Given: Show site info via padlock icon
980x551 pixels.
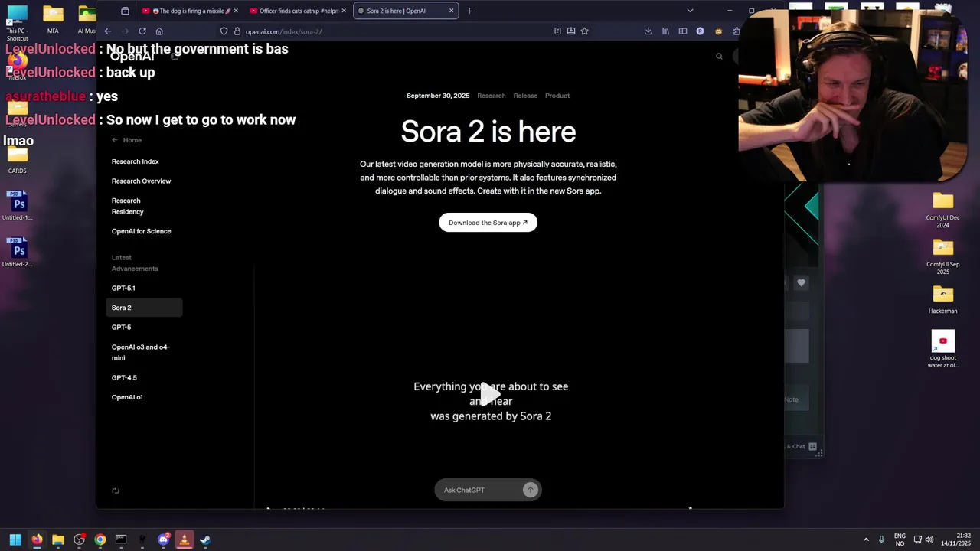Looking at the screenshot, I should [x=237, y=31].
